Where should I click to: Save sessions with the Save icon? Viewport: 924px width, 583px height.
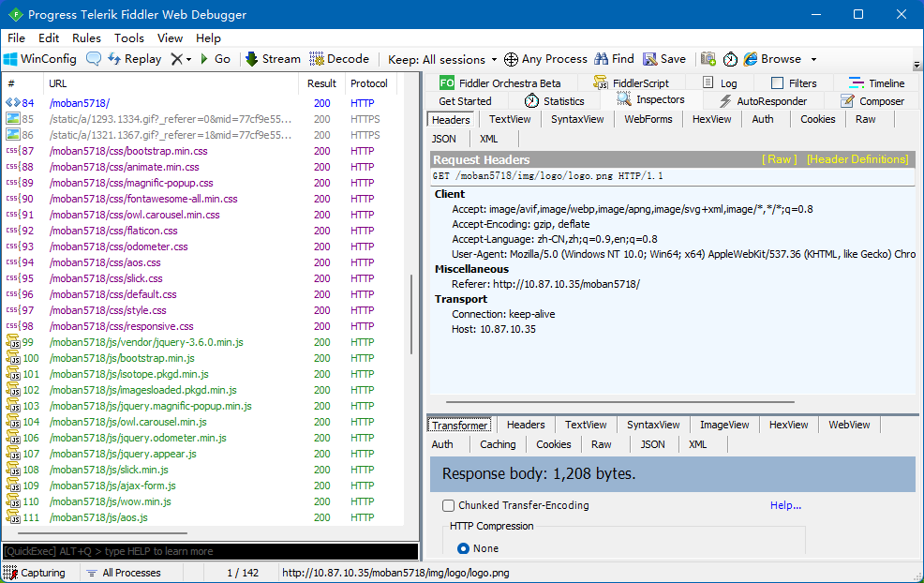pyautogui.click(x=664, y=59)
